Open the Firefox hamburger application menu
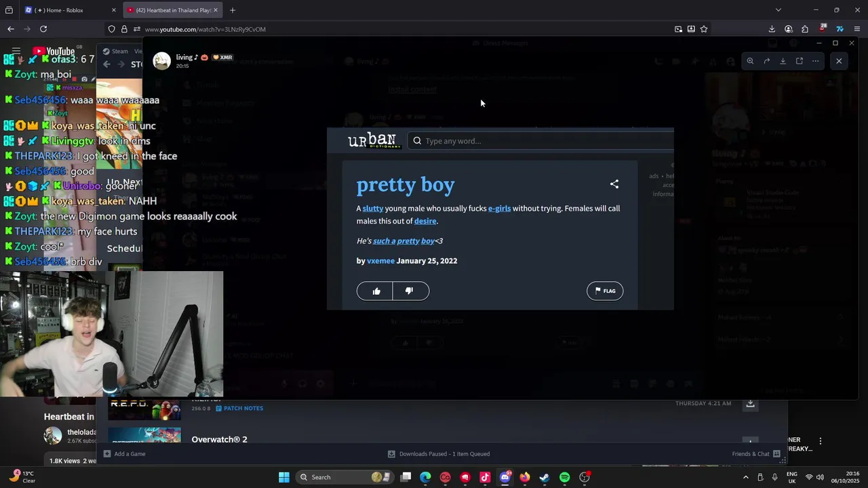 point(857,29)
